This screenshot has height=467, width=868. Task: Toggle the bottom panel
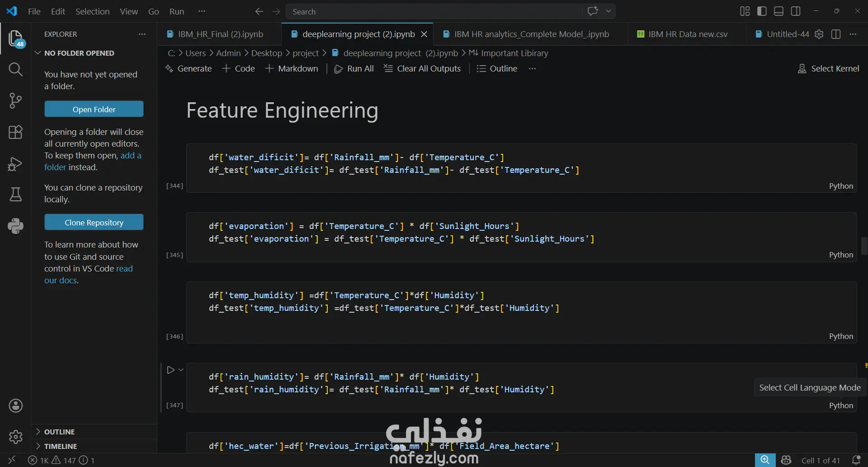[779, 11]
